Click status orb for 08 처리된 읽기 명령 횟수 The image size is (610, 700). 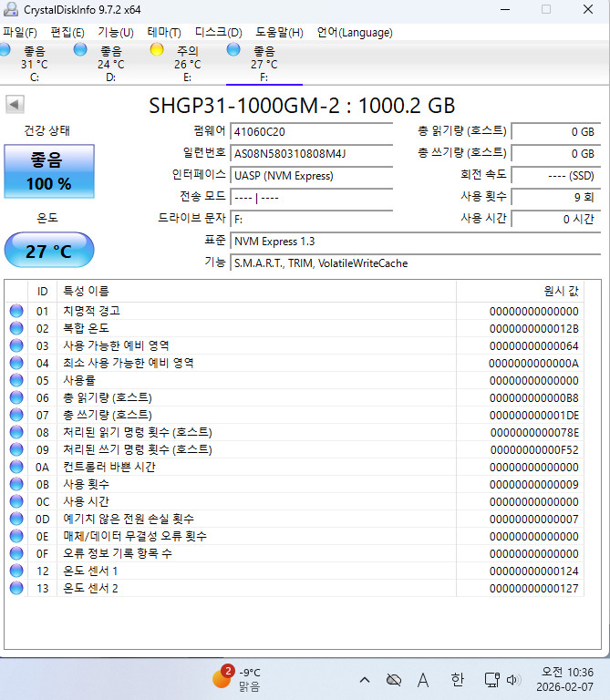(x=16, y=432)
